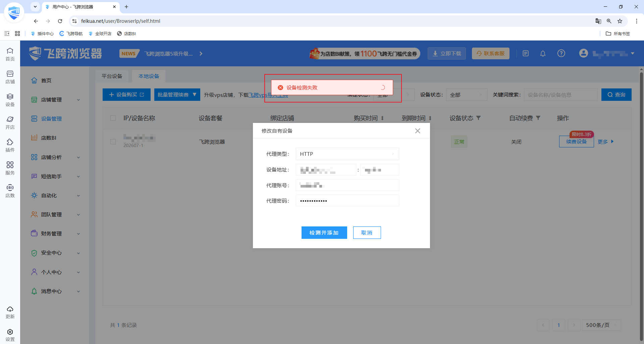Click the 设备购买 button
Image resolution: width=644 pixels, height=344 pixels.
pos(126,95)
